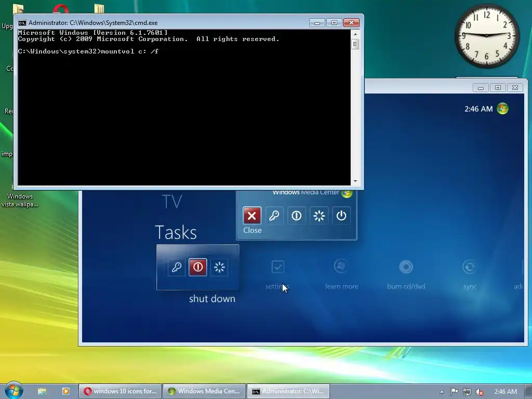This screenshot has height=399, width=532.
Task: Open the Windows Start orb
Action: click(14, 390)
